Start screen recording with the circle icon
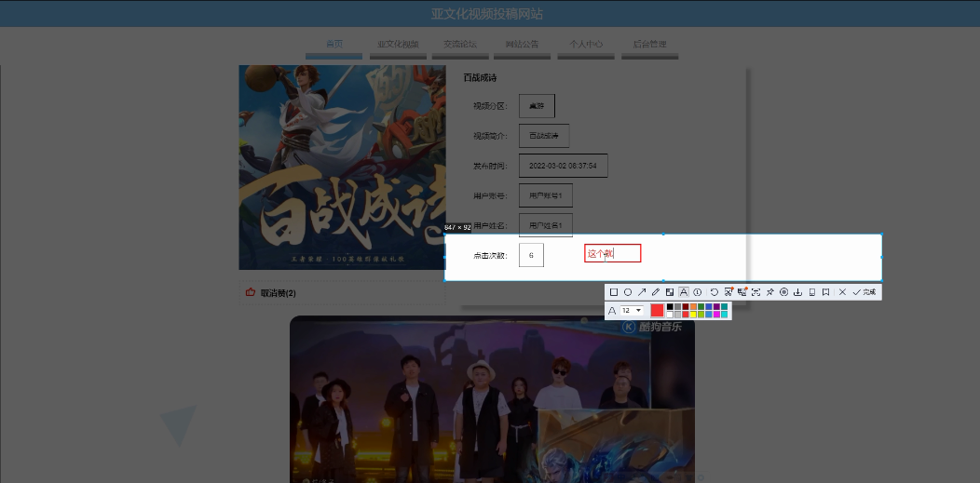980x483 pixels. point(783,292)
